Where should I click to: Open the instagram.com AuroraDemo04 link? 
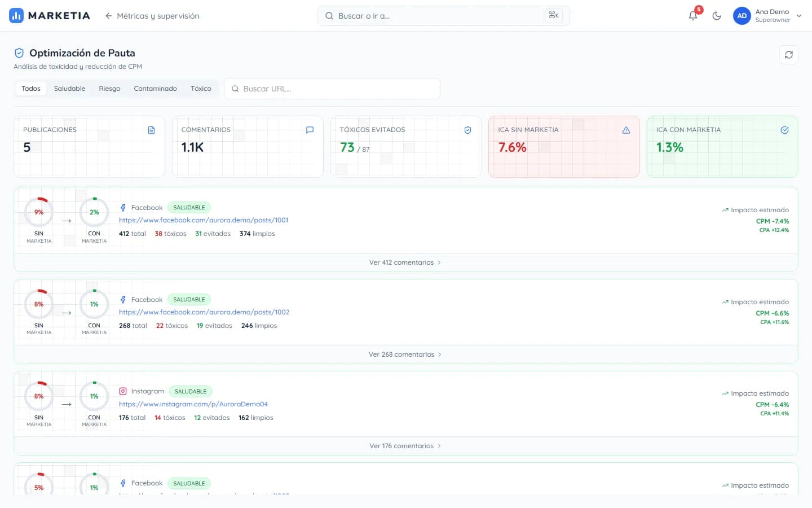pyautogui.click(x=193, y=404)
